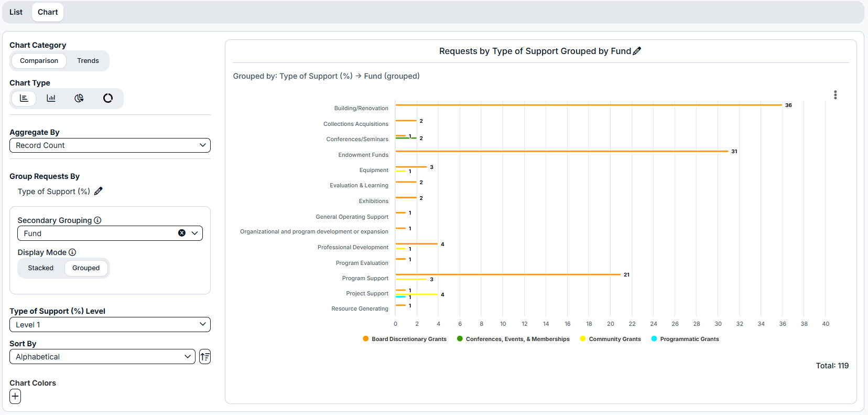Open the chart three-dot options menu
The image size is (868, 415).
[x=836, y=95]
